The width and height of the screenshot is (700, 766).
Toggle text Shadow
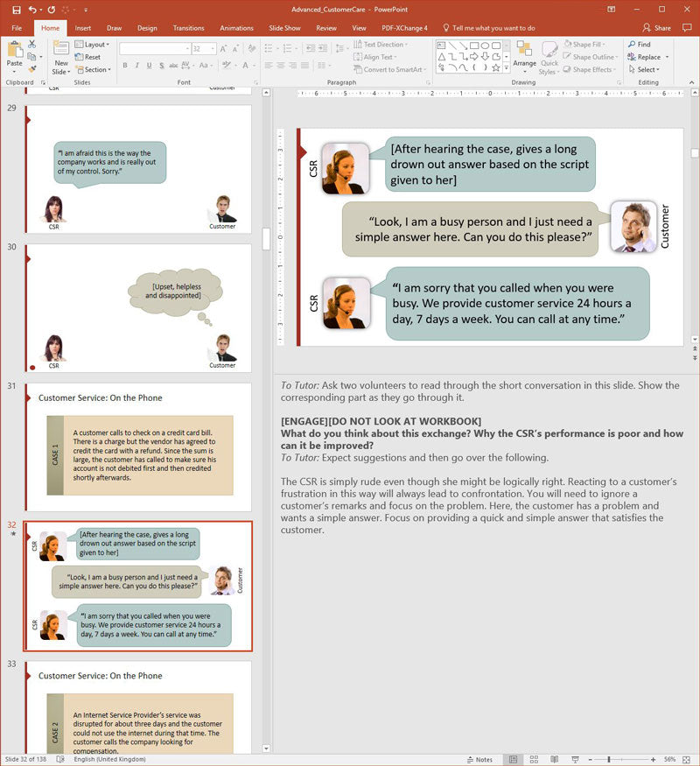tap(161, 65)
